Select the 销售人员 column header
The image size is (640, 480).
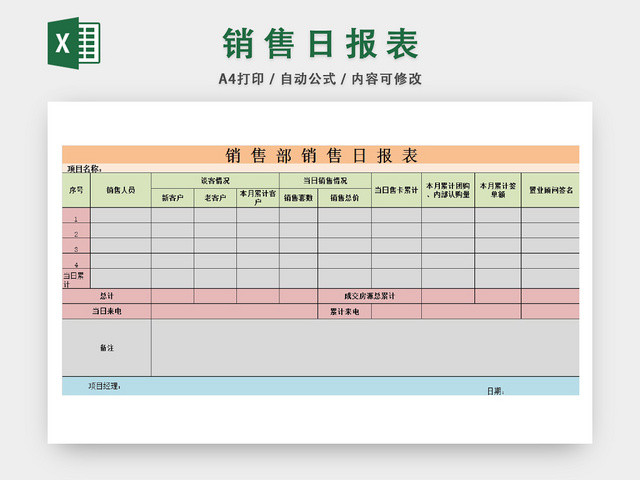pos(121,190)
